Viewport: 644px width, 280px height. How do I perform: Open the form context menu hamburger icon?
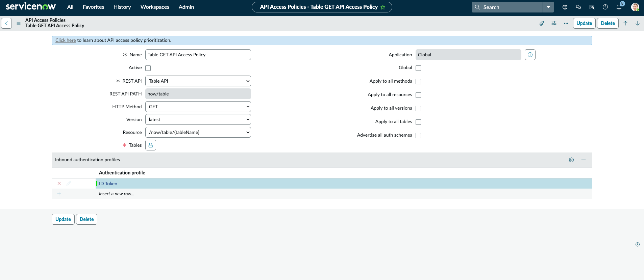pyautogui.click(x=19, y=23)
